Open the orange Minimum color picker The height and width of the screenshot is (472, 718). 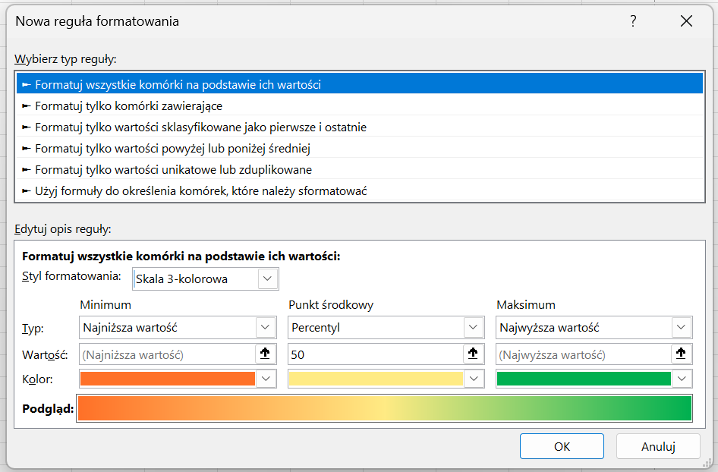pos(265,379)
